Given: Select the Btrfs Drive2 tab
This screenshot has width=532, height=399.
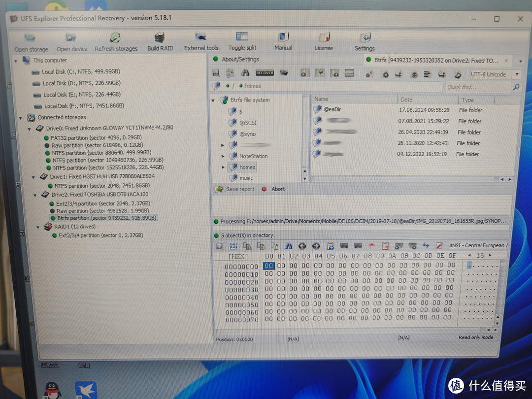Looking at the screenshot, I should (436, 61).
